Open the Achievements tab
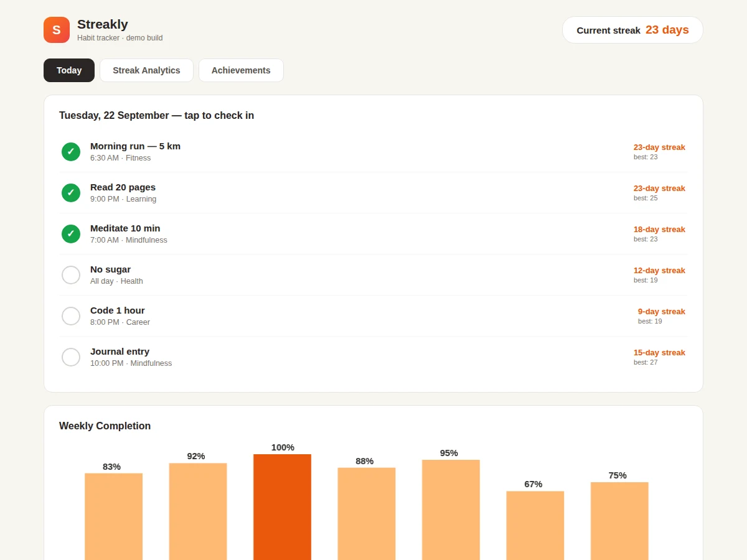Viewport: 747px width, 560px height. pyautogui.click(x=241, y=70)
